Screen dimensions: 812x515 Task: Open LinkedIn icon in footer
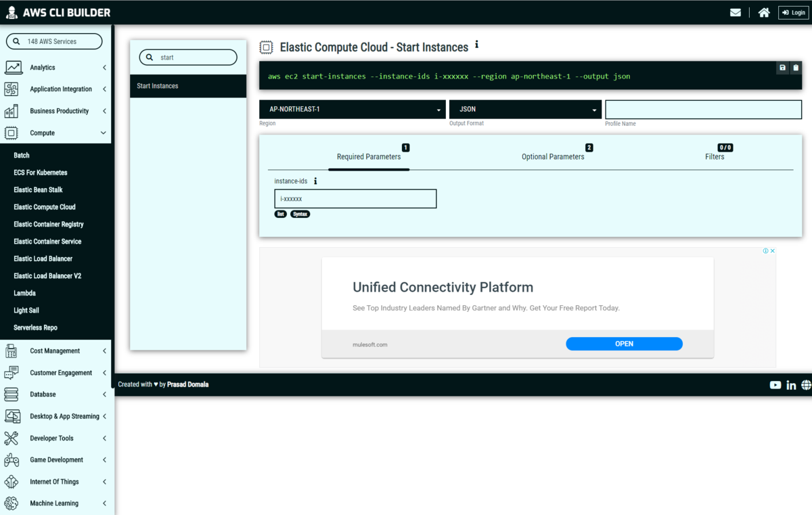pos(791,385)
